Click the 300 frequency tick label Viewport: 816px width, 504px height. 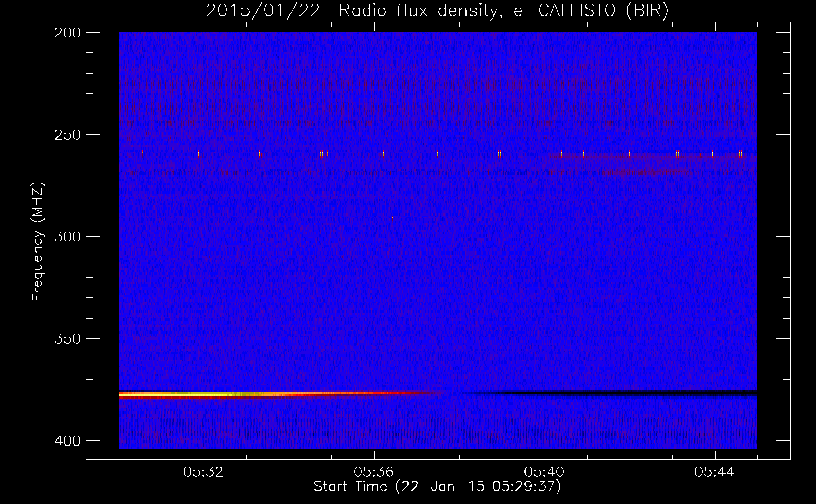point(67,236)
